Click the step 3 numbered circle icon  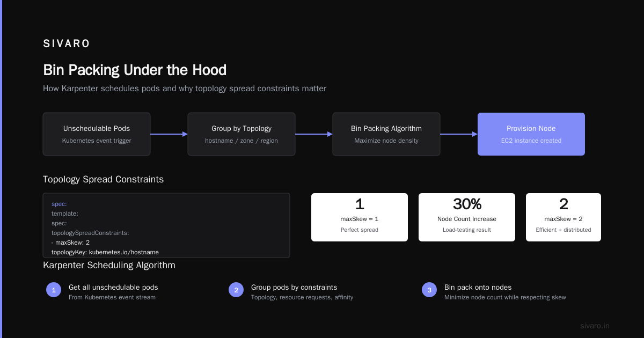(x=429, y=290)
